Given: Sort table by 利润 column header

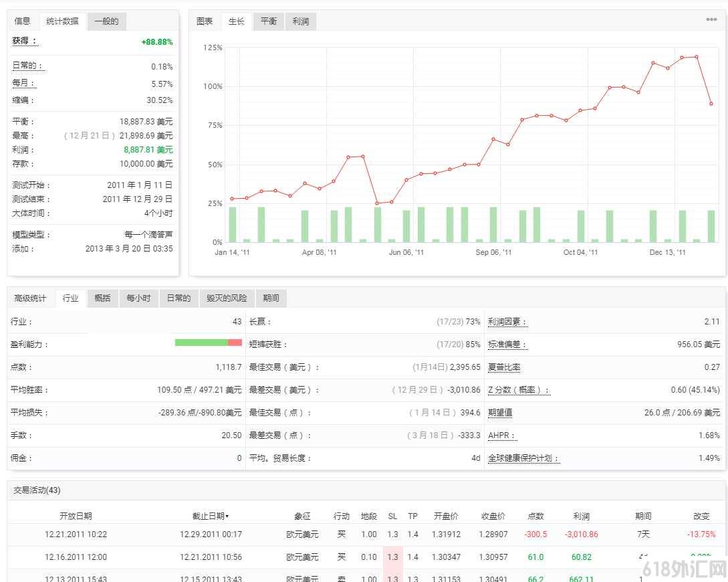Looking at the screenshot, I should click(582, 516).
